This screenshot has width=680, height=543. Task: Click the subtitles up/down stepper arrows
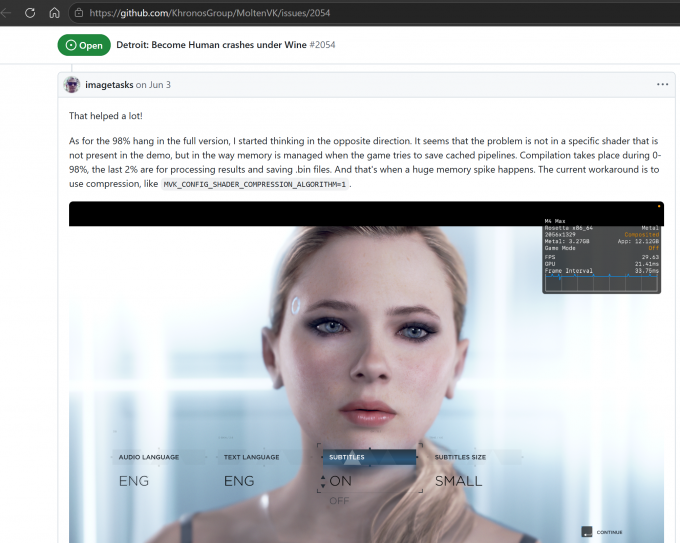323,481
